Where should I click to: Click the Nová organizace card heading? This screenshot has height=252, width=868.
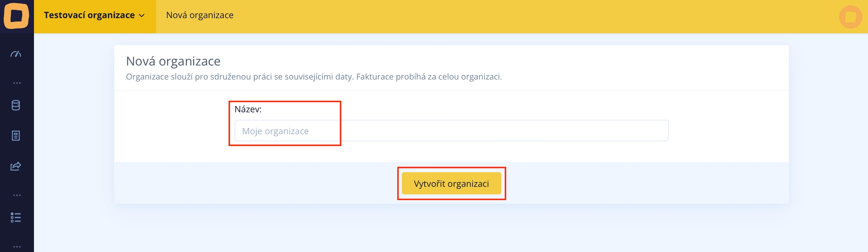click(x=173, y=61)
